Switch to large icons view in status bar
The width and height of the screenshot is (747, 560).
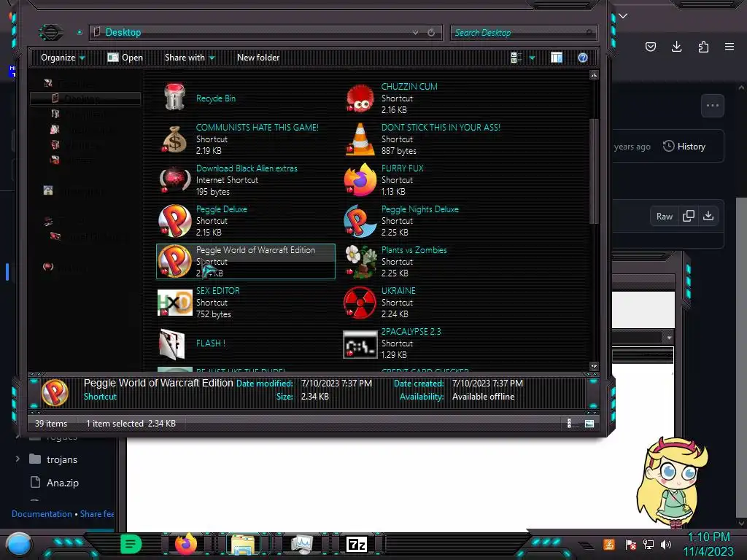[x=589, y=424]
